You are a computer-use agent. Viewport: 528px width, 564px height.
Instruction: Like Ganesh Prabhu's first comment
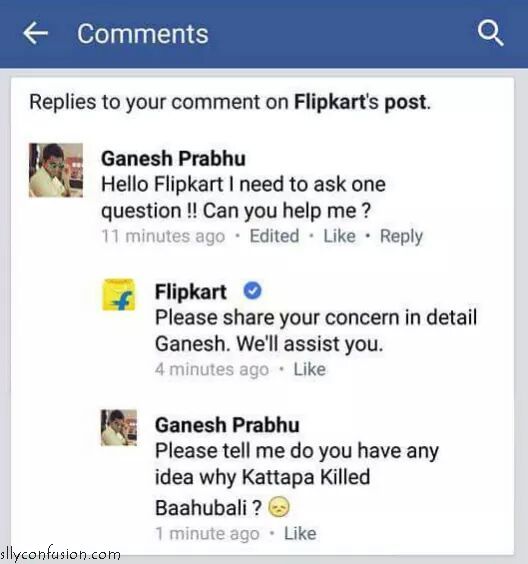click(340, 236)
